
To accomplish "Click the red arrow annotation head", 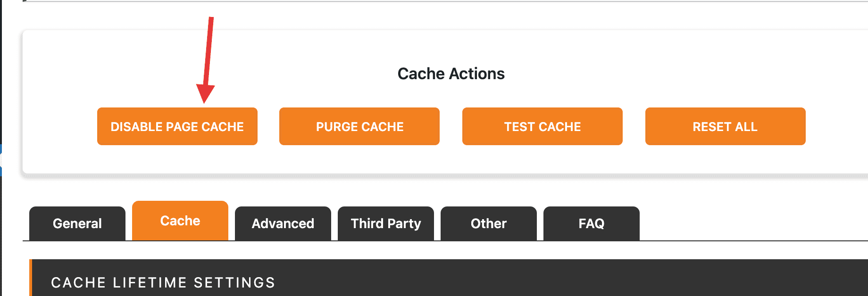I will coord(205,93).
